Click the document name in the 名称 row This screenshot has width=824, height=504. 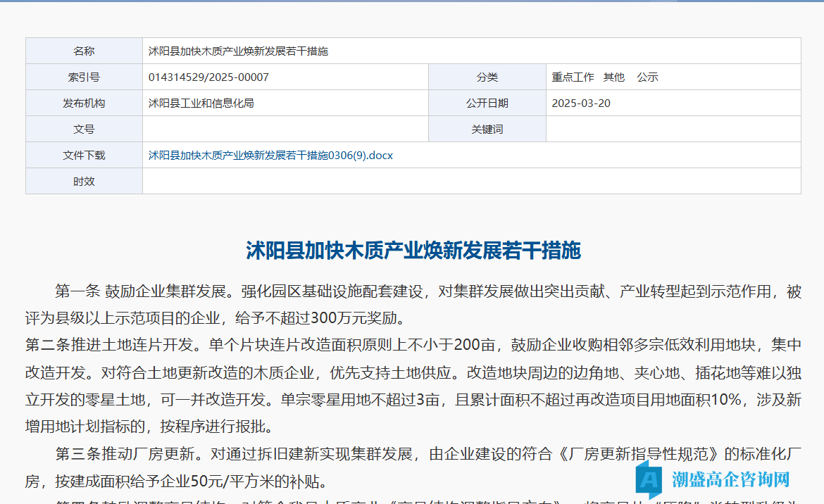click(x=238, y=51)
